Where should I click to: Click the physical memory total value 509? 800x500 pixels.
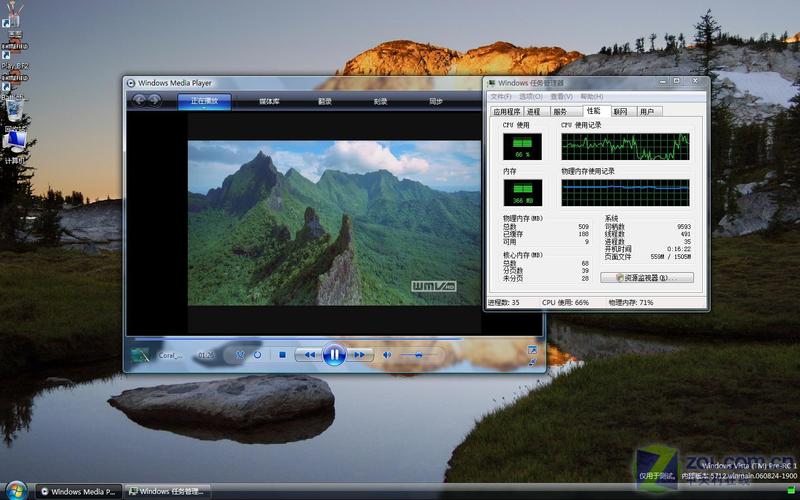[x=584, y=227]
